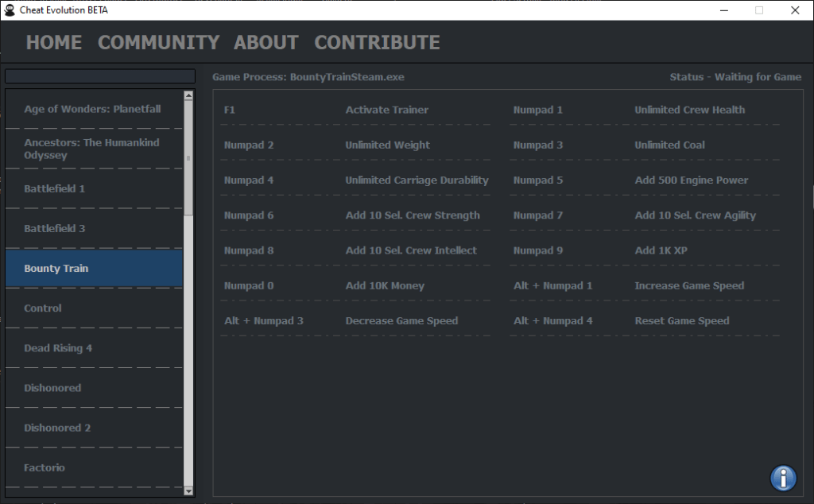Click the Increase Game Speed cheat

tap(689, 285)
